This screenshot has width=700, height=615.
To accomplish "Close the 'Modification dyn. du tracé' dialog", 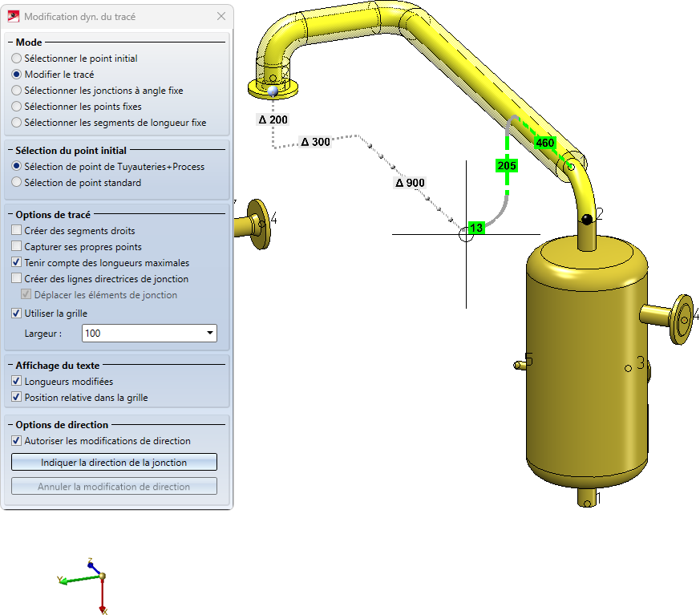I will pos(221,17).
